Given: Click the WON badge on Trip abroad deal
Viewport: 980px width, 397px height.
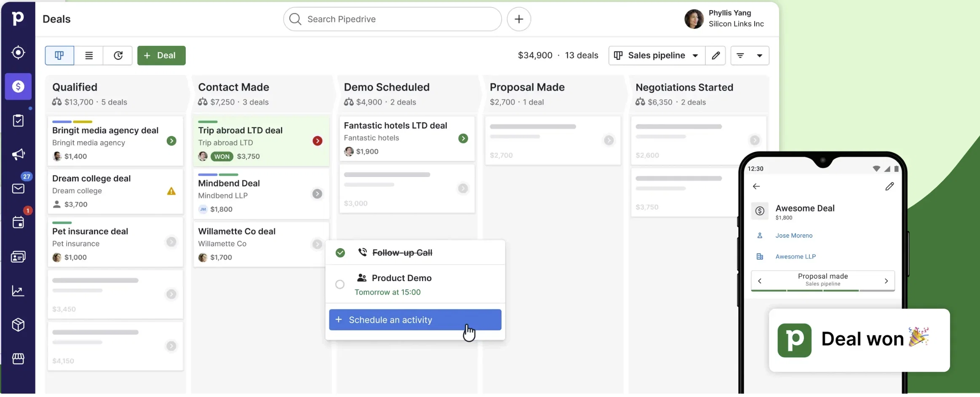Looking at the screenshot, I should point(222,156).
